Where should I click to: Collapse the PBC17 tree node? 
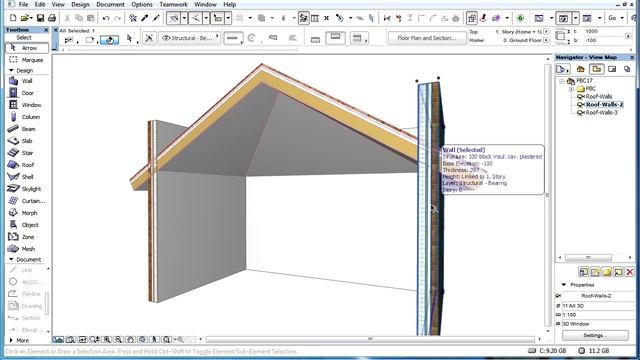tap(562, 81)
